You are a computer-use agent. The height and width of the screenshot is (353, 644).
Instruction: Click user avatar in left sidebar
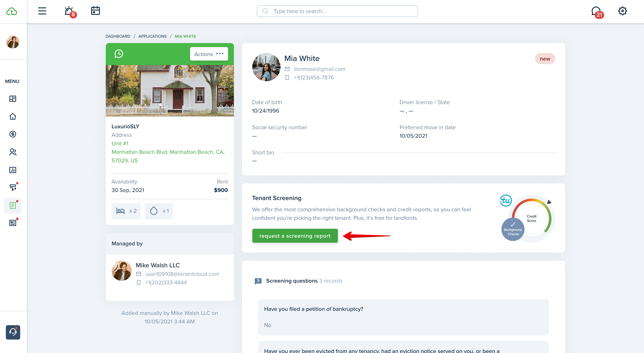[x=13, y=42]
